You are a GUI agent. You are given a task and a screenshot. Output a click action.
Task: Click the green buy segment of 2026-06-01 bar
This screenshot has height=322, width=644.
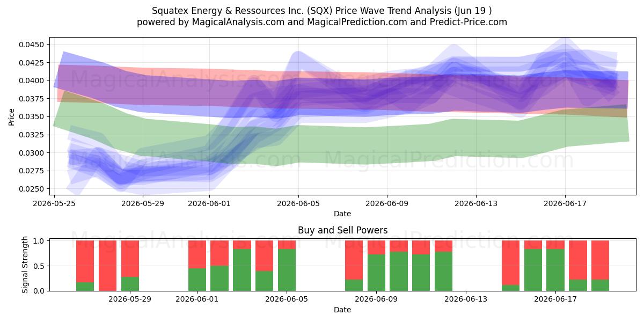197,280
